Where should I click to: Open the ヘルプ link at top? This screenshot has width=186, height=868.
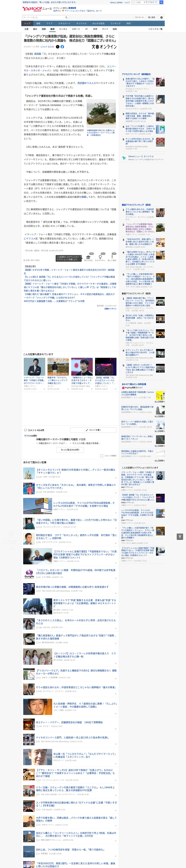[x=127, y=2]
